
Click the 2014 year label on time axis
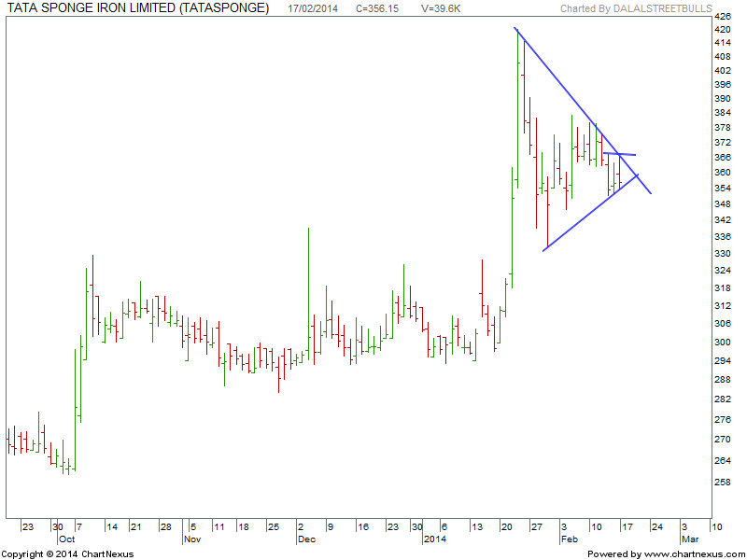(435, 539)
